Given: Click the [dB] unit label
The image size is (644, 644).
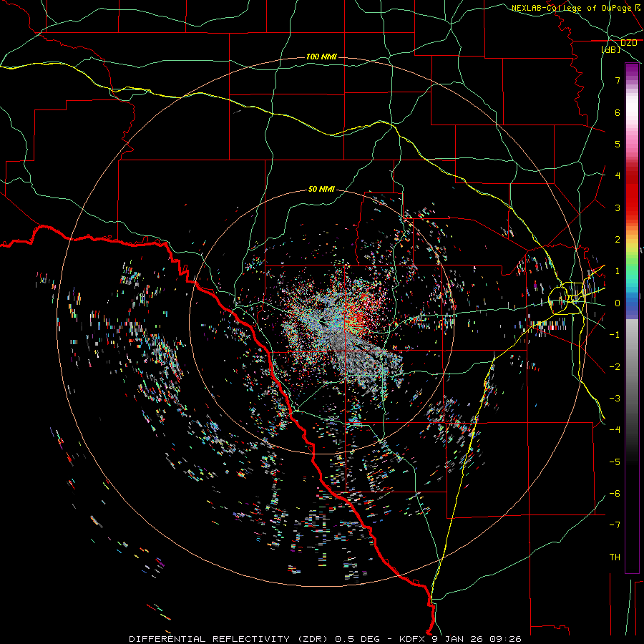Looking at the screenshot, I should (611, 49).
